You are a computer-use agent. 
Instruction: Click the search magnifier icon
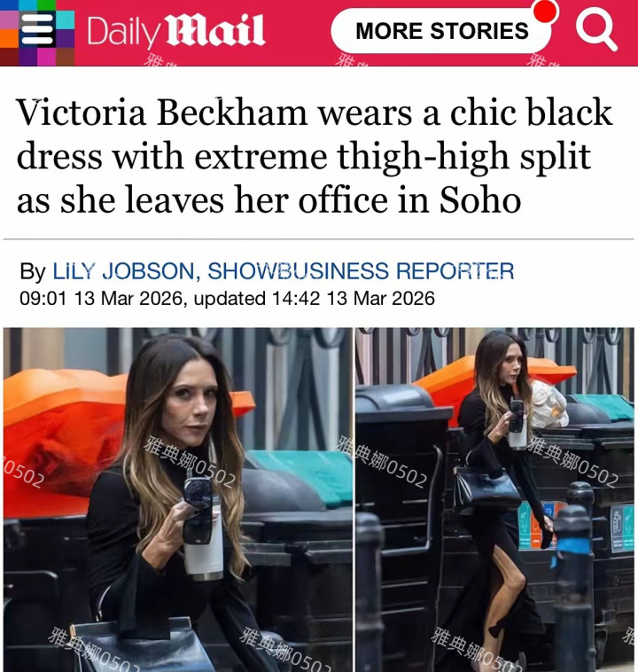596,29
